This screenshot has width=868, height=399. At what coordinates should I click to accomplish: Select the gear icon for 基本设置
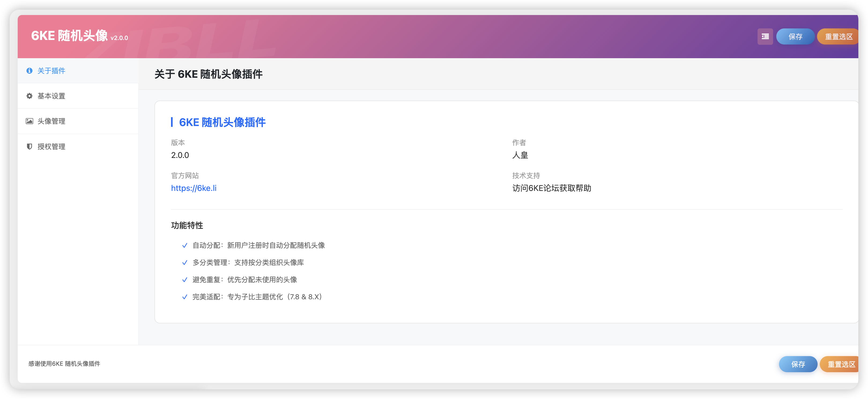click(29, 96)
